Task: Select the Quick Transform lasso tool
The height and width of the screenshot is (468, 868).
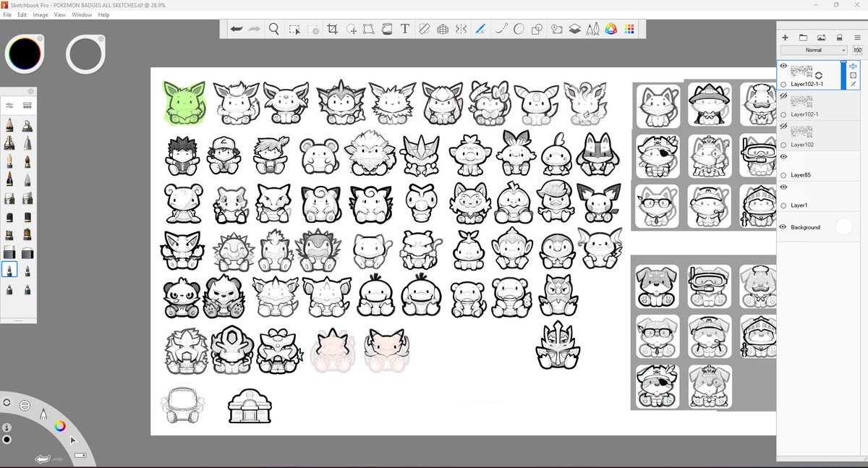Action: [351, 29]
